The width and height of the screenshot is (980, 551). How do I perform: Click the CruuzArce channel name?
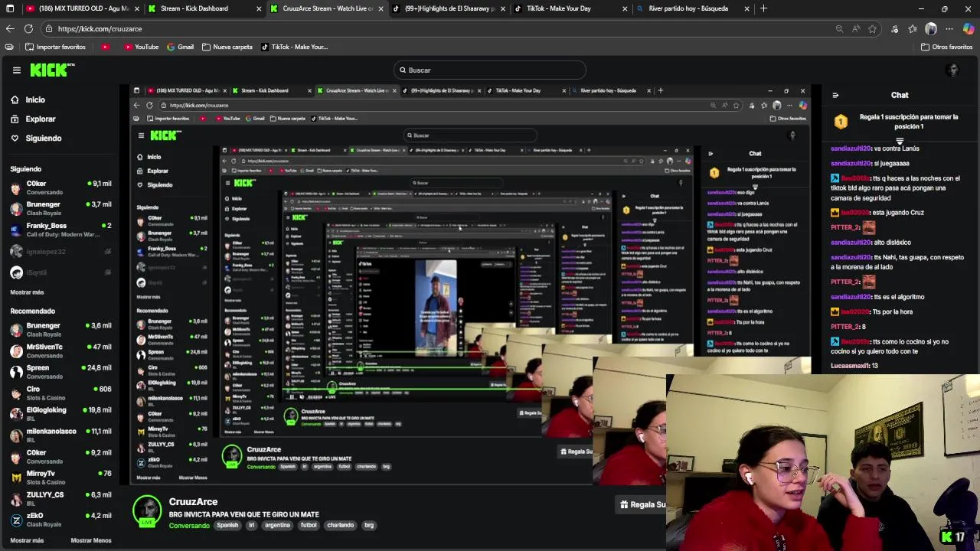pyautogui.click(x=193, y=502)
